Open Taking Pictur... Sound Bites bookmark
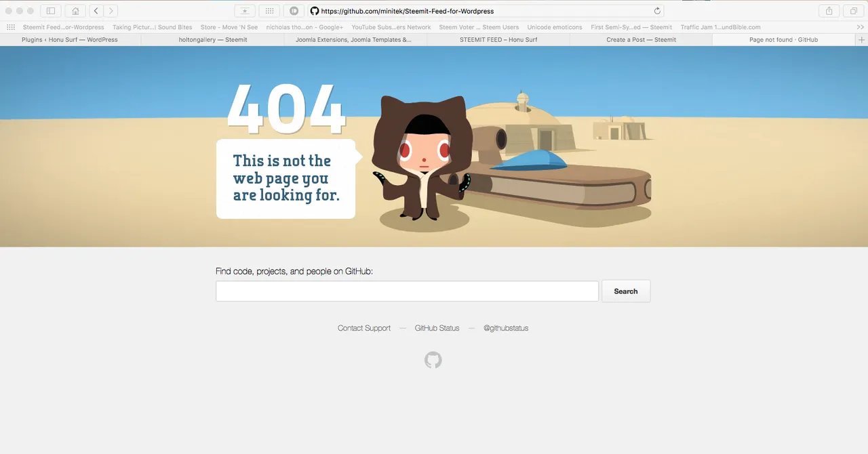The height and width of the screenshot is (454, 868). pos(153,27)
